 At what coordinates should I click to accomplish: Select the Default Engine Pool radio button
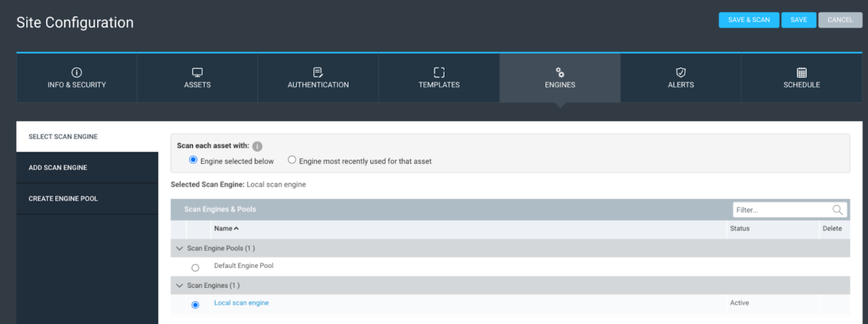[195, 268]
